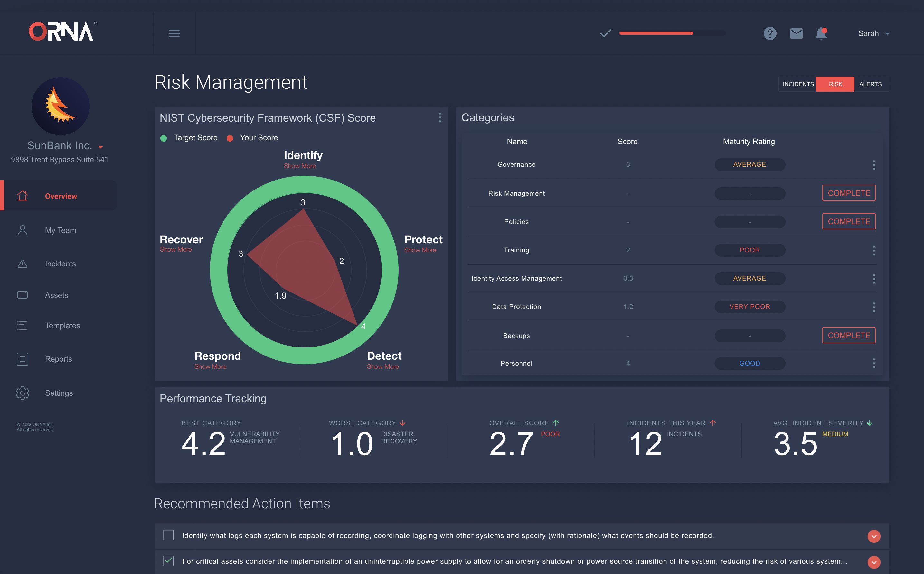
Task: Check the unchecked logging action item checkbox
Action: pyautogui.click(x=169, y=535)
